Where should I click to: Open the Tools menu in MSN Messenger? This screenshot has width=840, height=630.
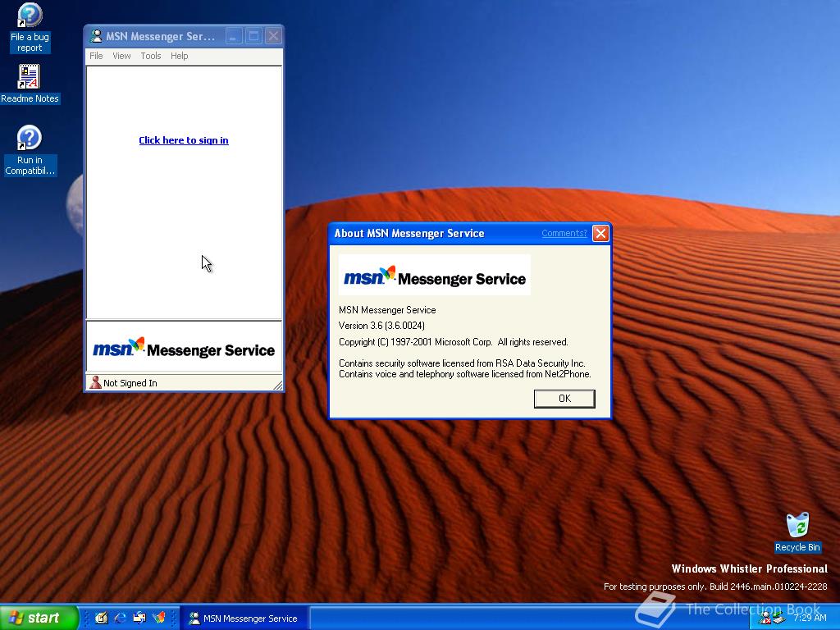pyautogui.click(x=151, y=56)
